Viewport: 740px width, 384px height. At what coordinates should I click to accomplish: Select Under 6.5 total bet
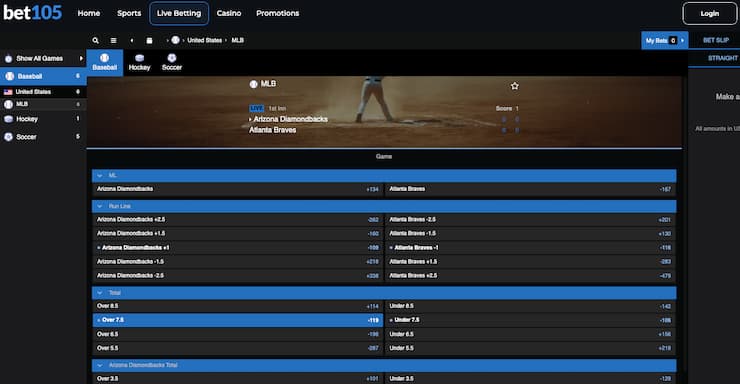[x=531, y=334]
